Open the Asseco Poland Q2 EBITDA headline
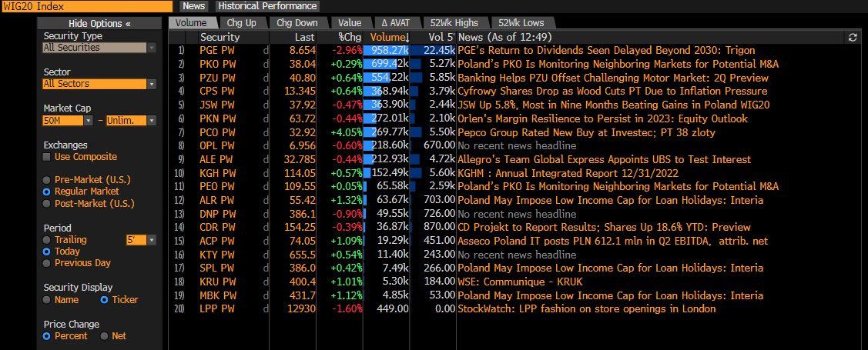Viewport: 868px width, 350px height. (x=613, y=241)
